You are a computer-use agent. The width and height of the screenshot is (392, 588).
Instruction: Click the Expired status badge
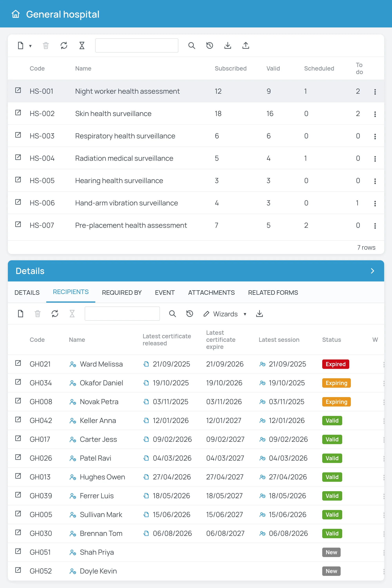tap(336, 364)
